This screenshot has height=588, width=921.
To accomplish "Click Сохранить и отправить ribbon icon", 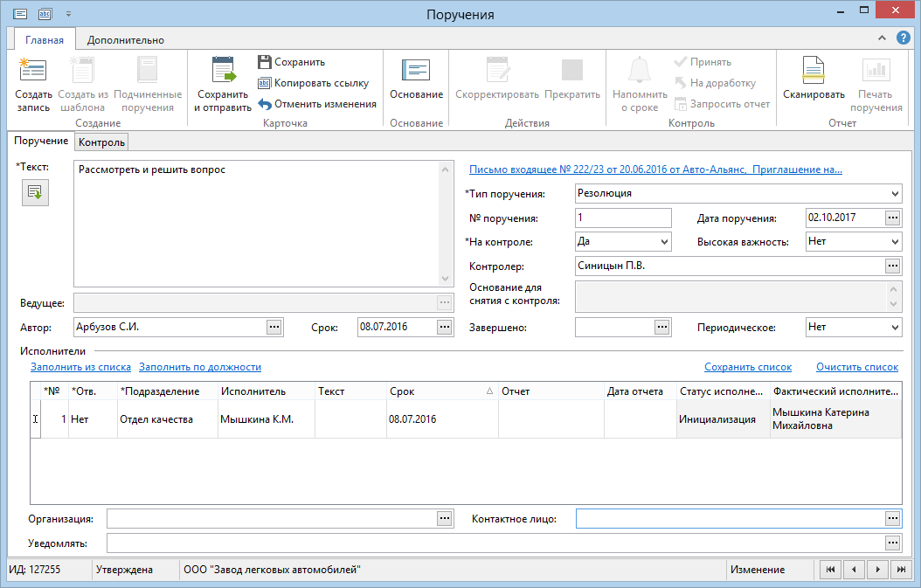I will 223,70.
